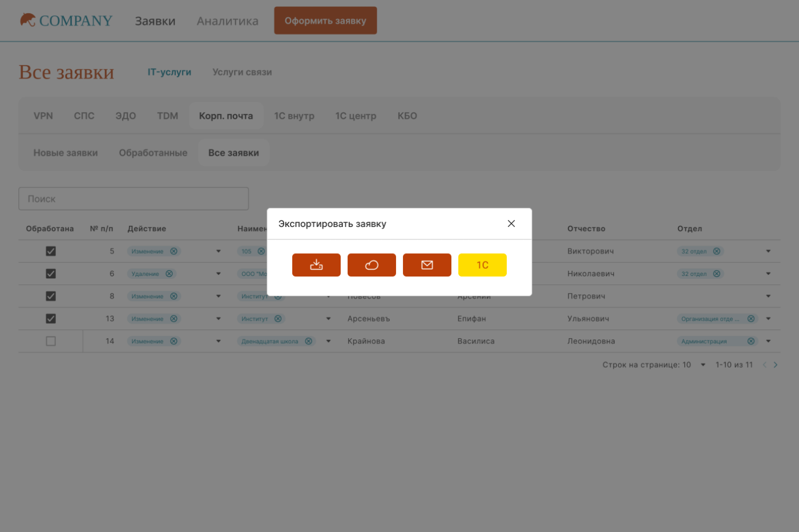Open Действие dropdown in row 13

pos(218,319)
